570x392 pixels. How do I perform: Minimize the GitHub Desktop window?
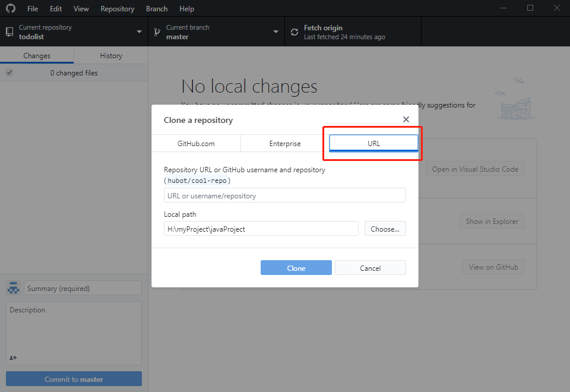pyautogui.click(x=503, y=8)
